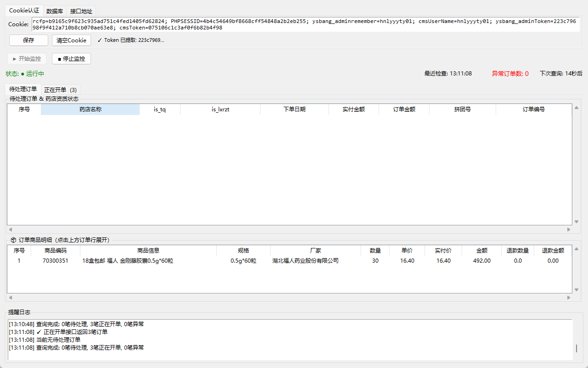The image size is (588, 368).
Task: Click product detail scroll-left arrow
Action: point(10,298)
